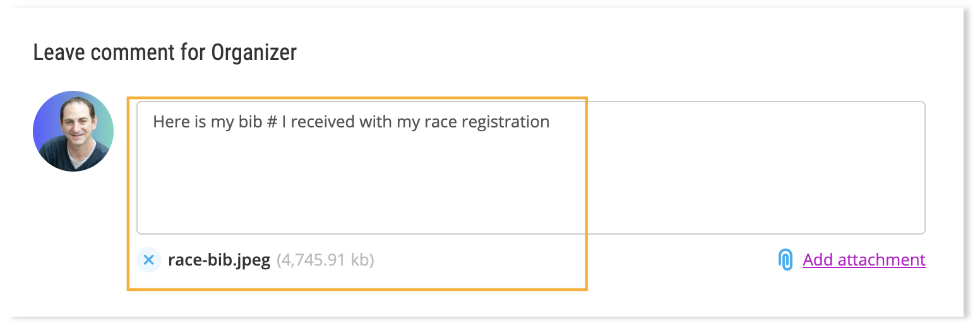Focus the comment text box
The image size is (980, 328).
(x=531, y=168)
